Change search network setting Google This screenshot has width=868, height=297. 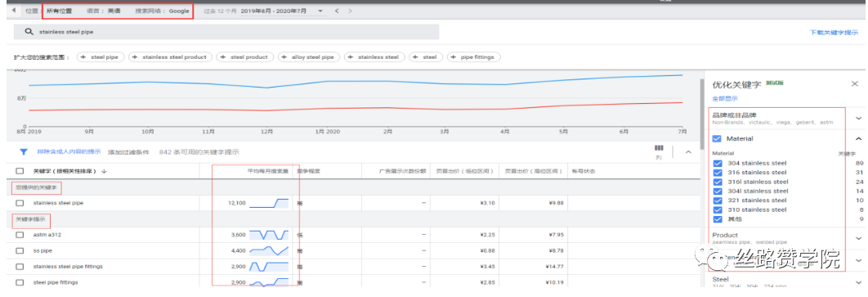180,11
